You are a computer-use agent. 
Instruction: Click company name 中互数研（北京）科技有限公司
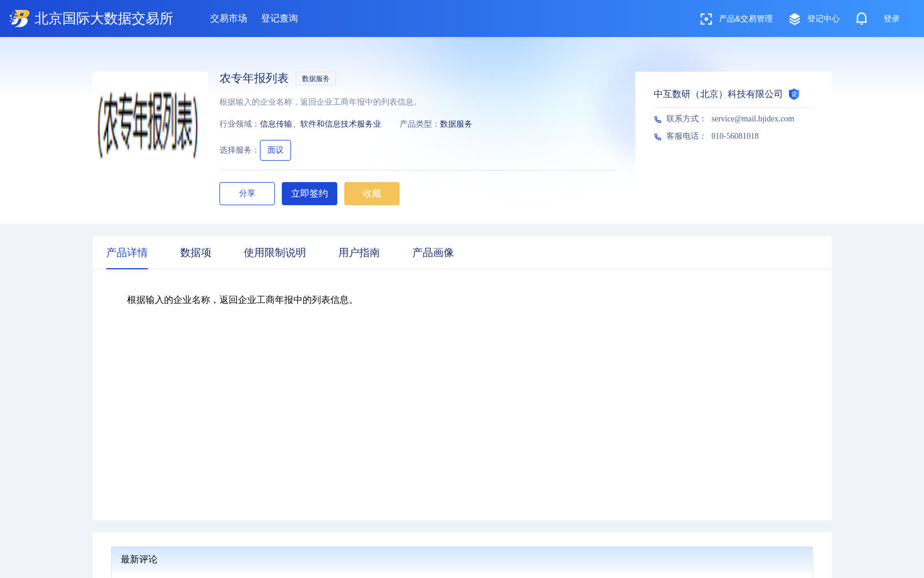718,94
